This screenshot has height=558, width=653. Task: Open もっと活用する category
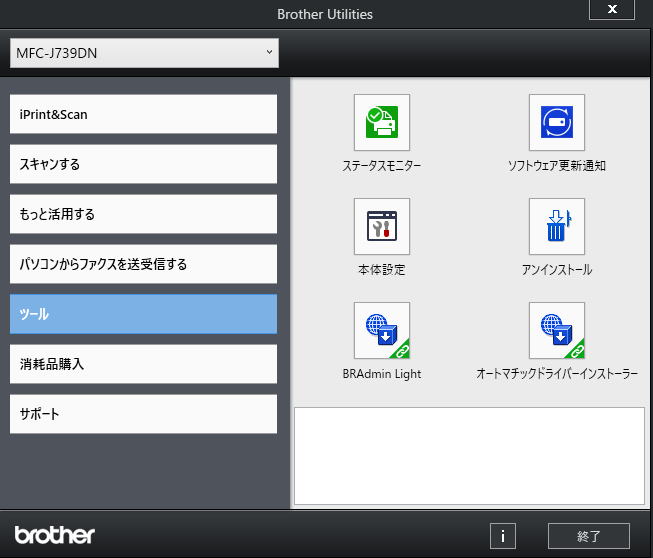tap(143, 214)
